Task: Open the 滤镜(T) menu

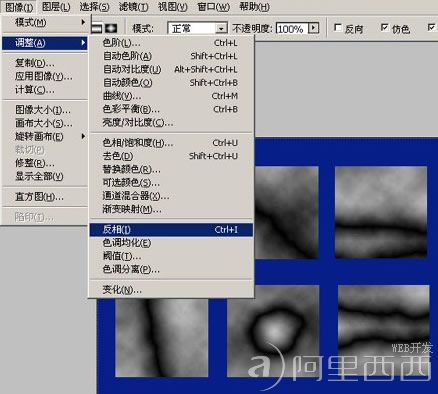Action: pyautogui.click(x=134, y=6)
